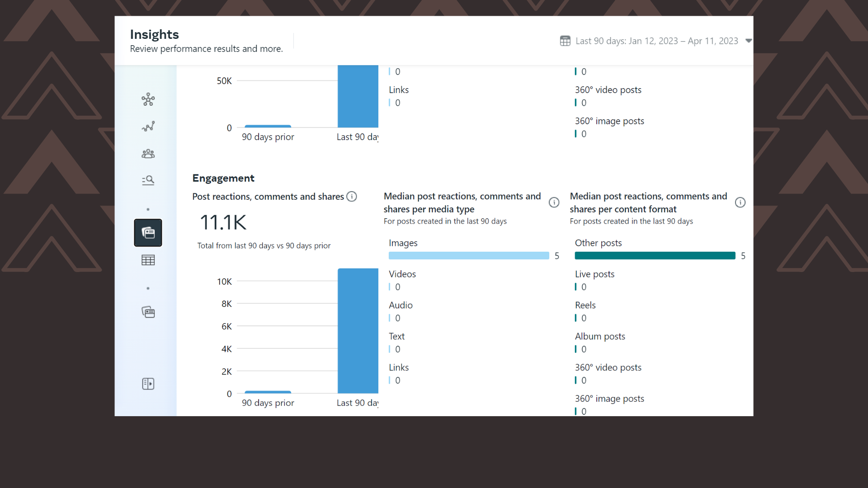Open the Audience people icon in sidebar
The height and width of the screenshot is (488, 868).
coord(148,154)
